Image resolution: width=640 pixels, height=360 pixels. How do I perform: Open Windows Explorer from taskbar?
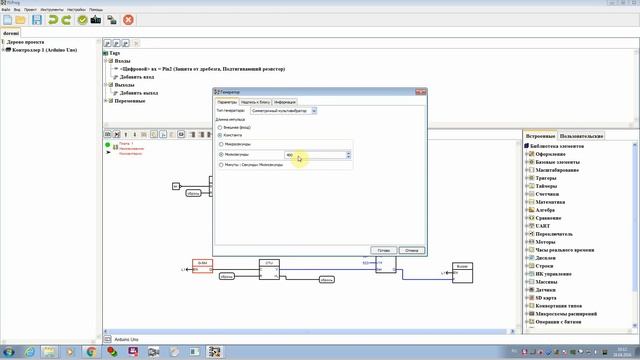point(49,352)
